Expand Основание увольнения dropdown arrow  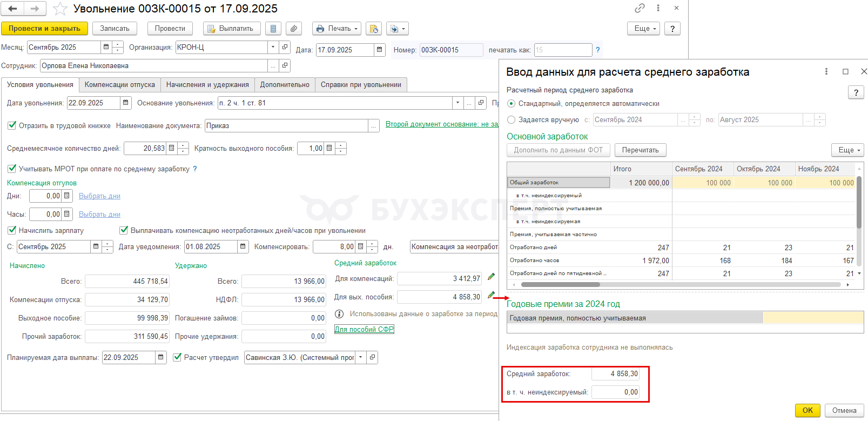point(458,103)
